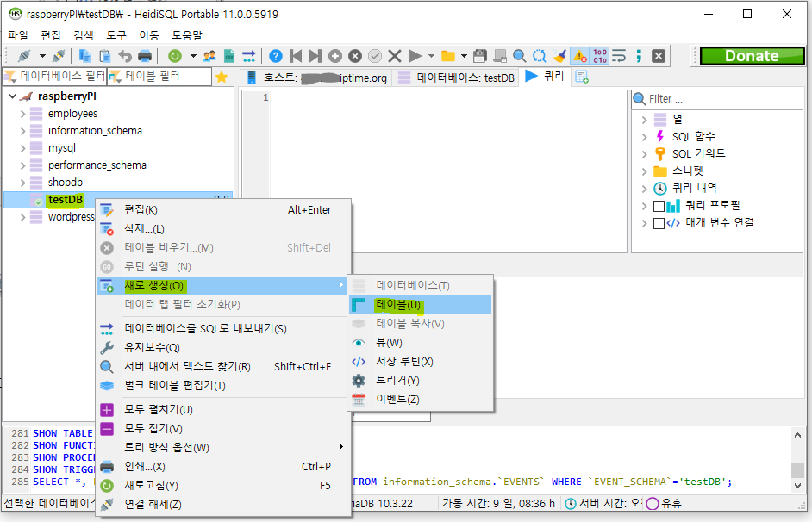
Task: Jump to last row icon
Action: (x=315, y=56)
